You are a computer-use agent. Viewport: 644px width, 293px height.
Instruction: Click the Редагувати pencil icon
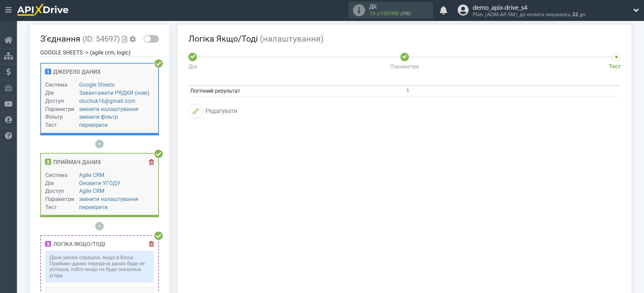(x=196, y=111)
